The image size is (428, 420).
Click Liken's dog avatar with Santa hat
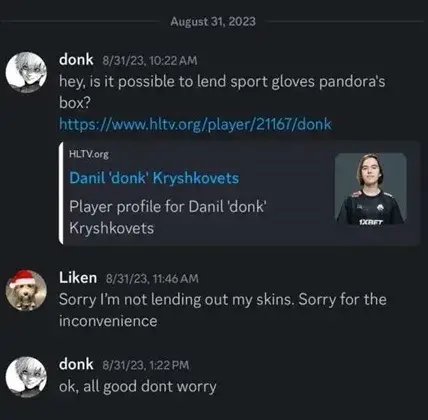pos(26,290)
